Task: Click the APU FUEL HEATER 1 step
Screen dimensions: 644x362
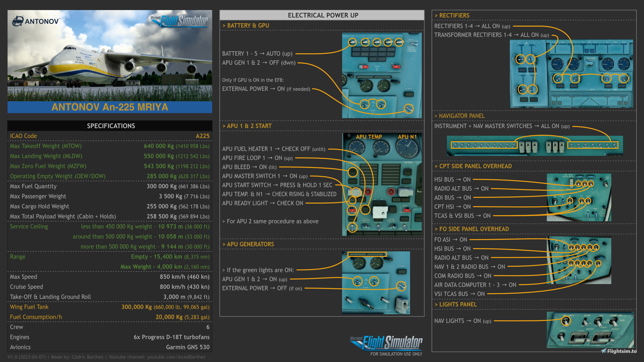Action: tap(274, 149)
